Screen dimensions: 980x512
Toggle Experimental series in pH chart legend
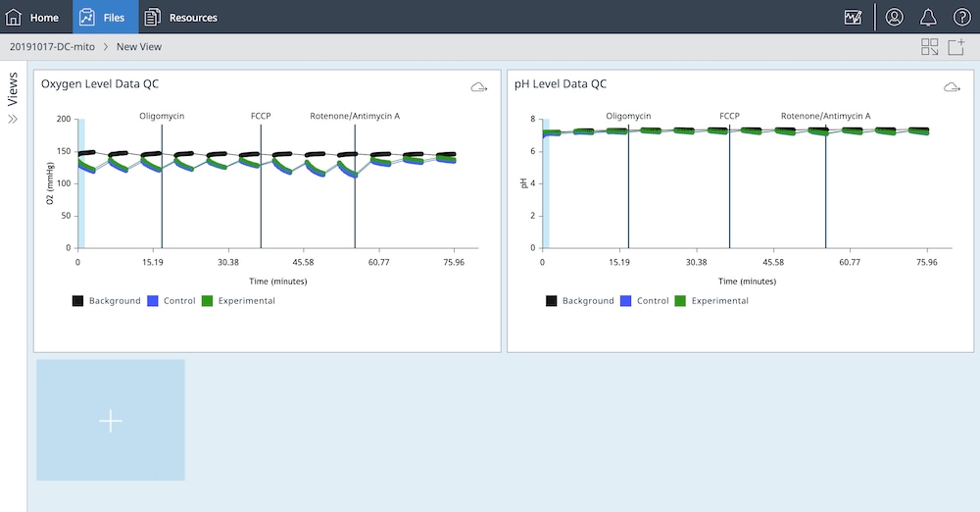click(710, 301)
